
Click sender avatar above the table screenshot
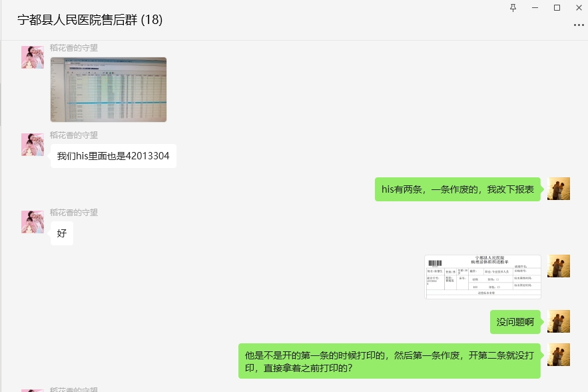(33, 57)
